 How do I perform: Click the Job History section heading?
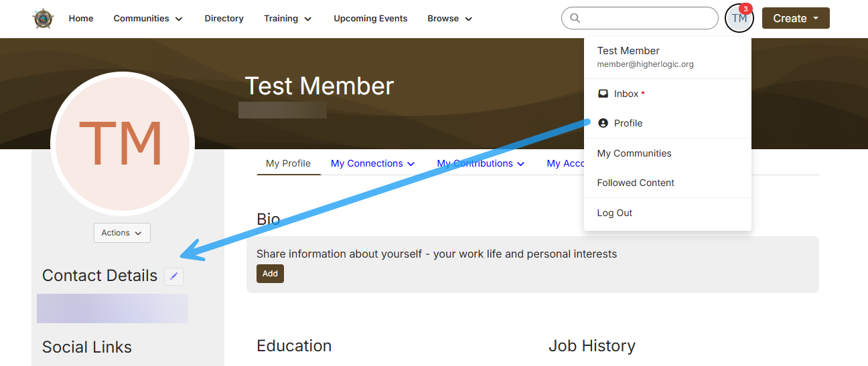(x=592, y=346)
